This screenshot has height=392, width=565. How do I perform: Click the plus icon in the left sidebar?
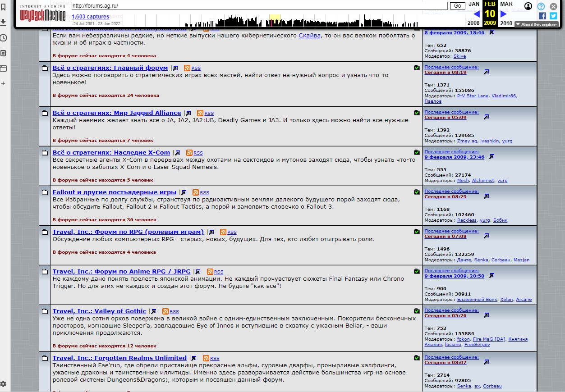pos(3,83)
